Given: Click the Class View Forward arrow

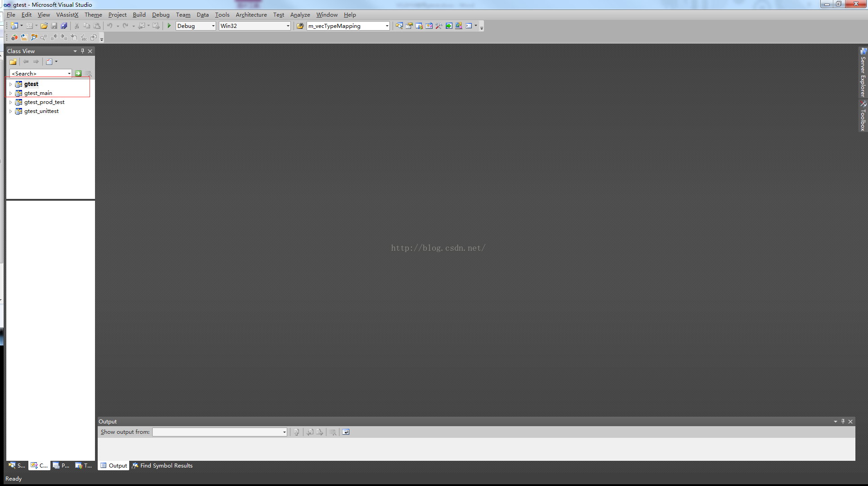Looking at the screenshot, I should pos(36,62).
